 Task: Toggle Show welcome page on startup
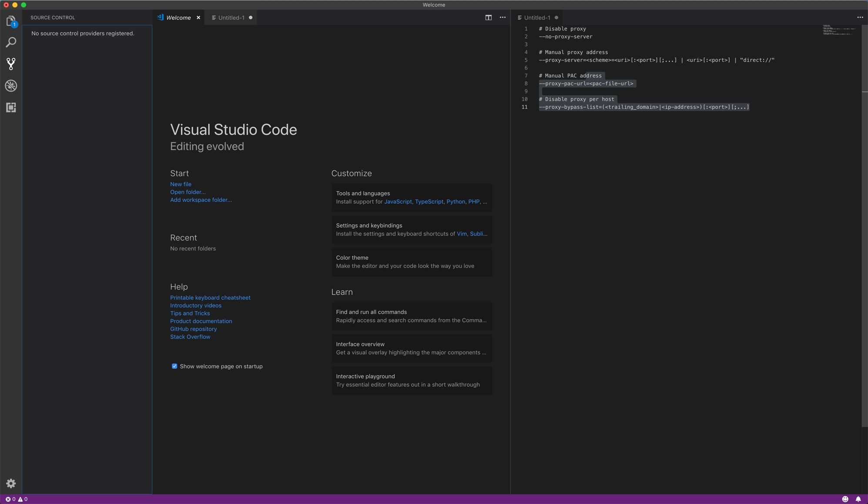[x=174, y=366]
